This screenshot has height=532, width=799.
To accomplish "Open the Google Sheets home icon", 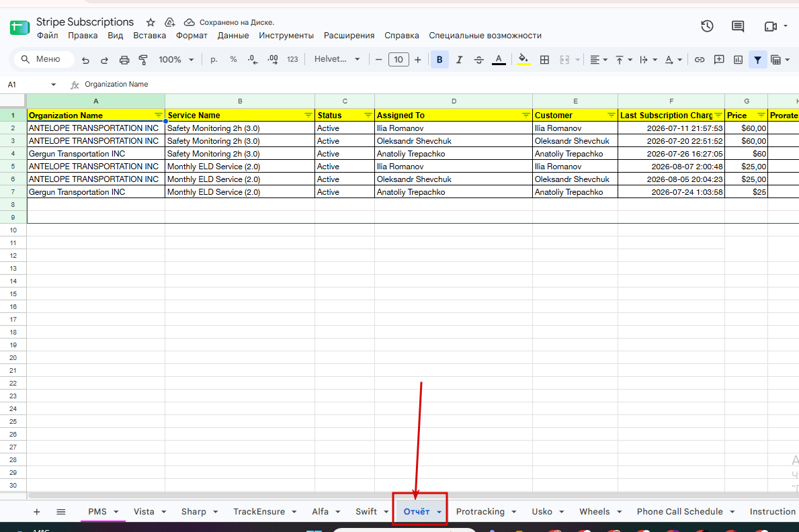I will pos(19,28).
